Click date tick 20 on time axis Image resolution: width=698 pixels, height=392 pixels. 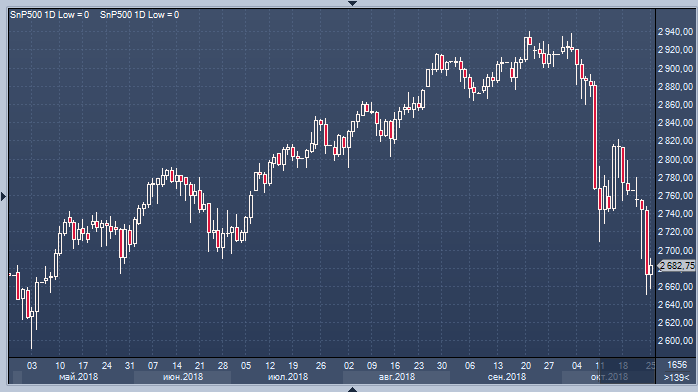(x=526, y=366)
